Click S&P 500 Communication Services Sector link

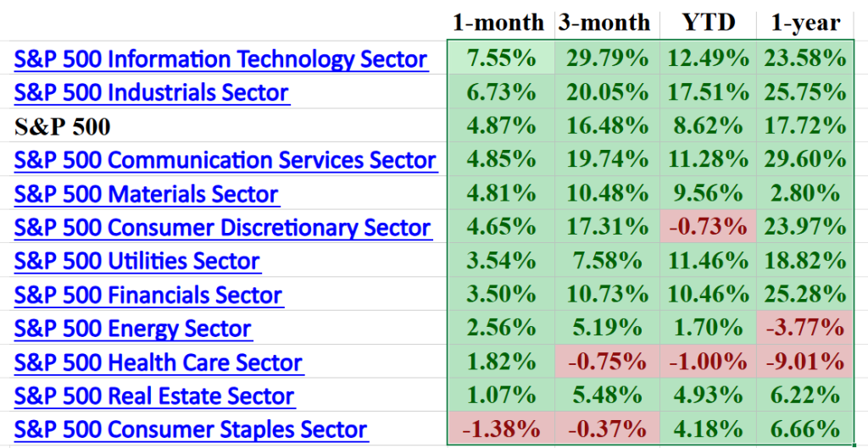point(225,160)
